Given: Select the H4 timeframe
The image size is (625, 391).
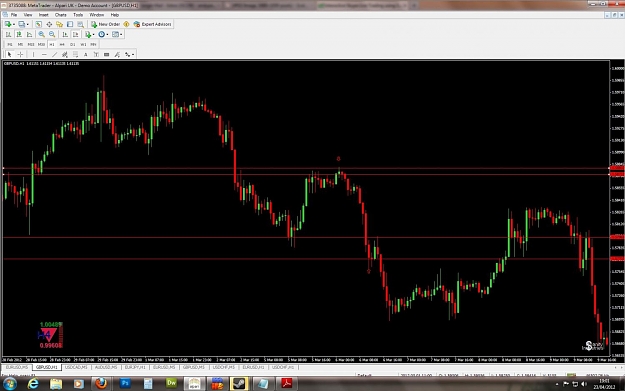Looking at the screenshot, I should coord(62,44).
